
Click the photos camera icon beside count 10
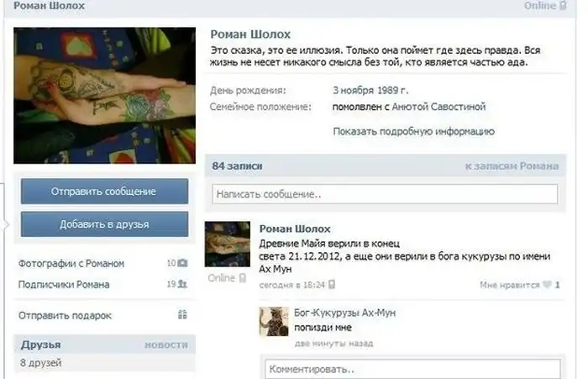tap(182, 263)
